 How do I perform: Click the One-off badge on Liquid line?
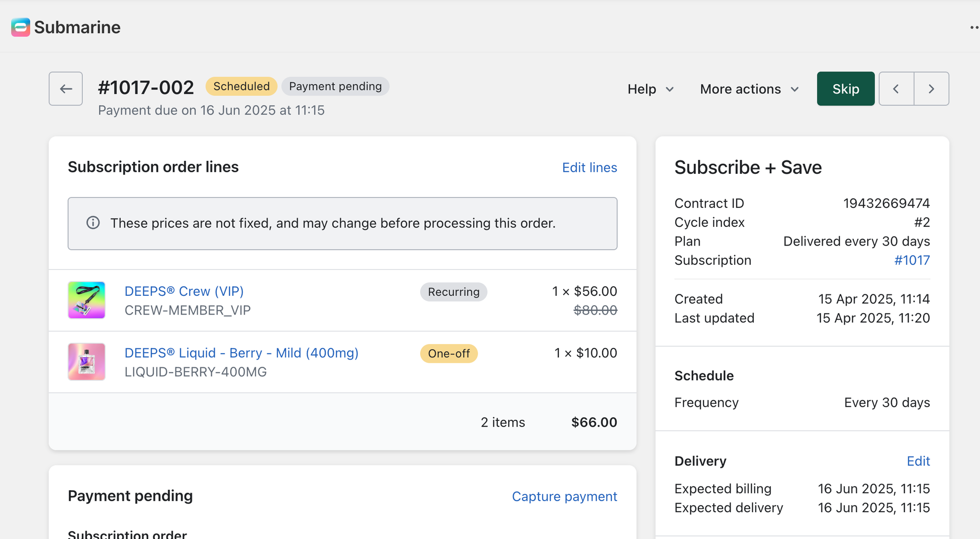(448, 354)
